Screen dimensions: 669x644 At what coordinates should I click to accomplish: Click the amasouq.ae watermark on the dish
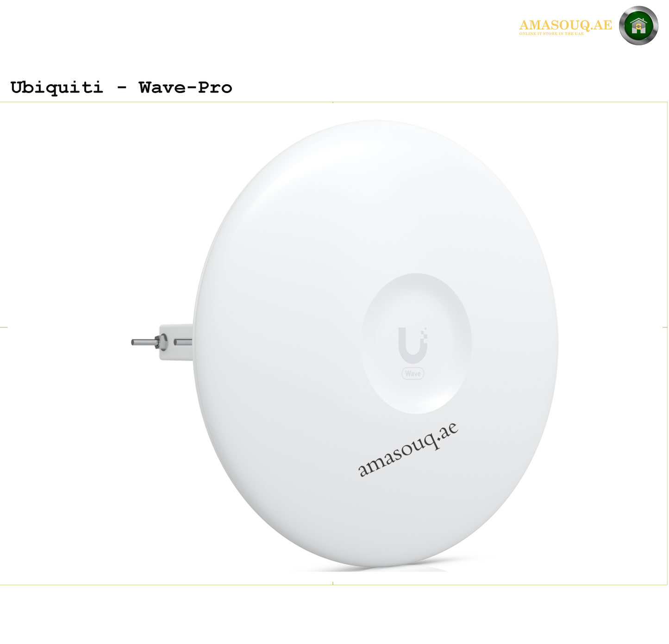(x=408, y=449)
